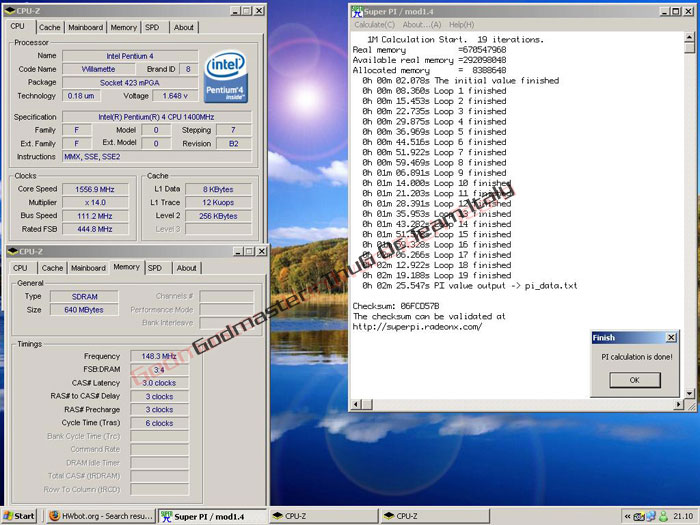The height and width of the screenshot is (525, 700).
Task: Click network tray icon
Action: 651,517
